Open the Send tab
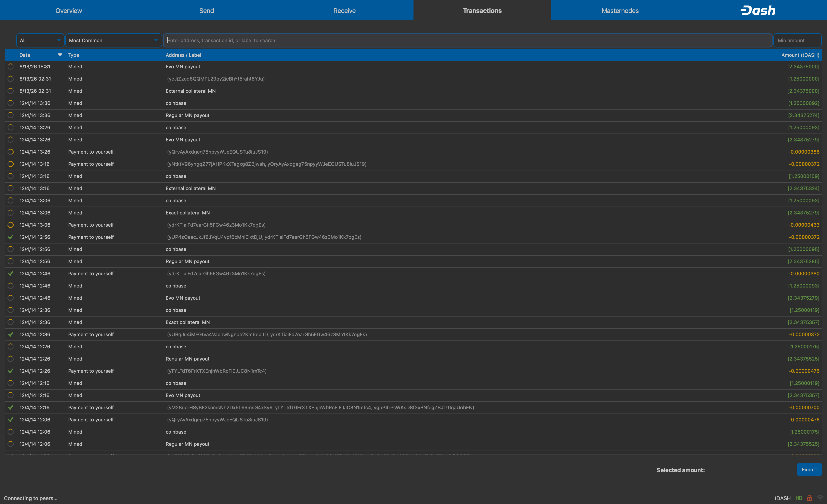 pos(207,10)
